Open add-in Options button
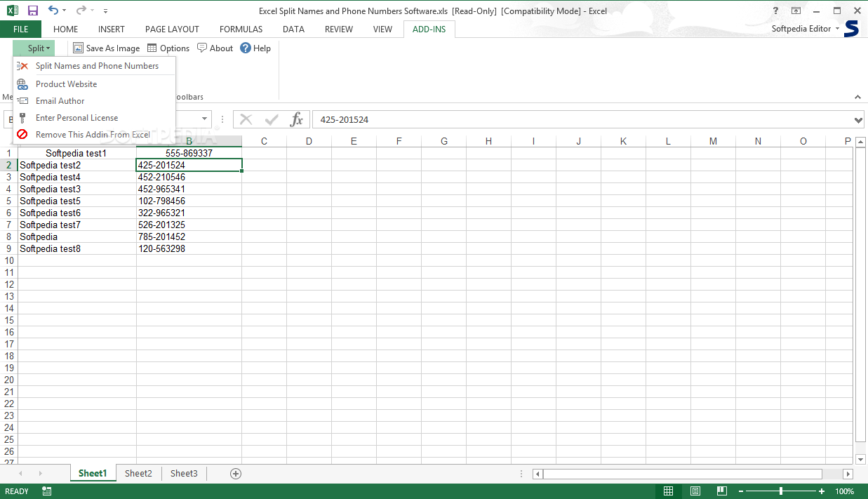 (x=168, y=48)
